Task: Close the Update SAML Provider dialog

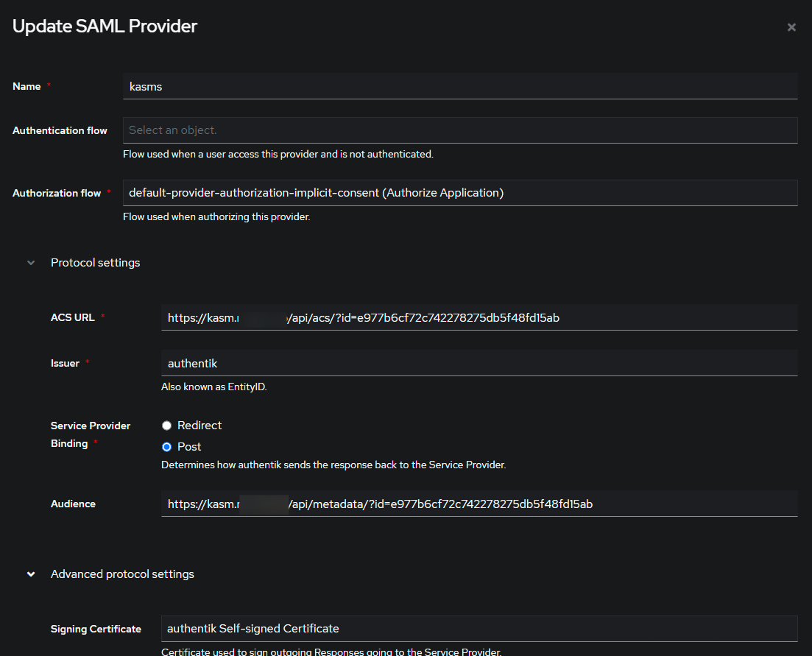Action: (x=791, y=27)
